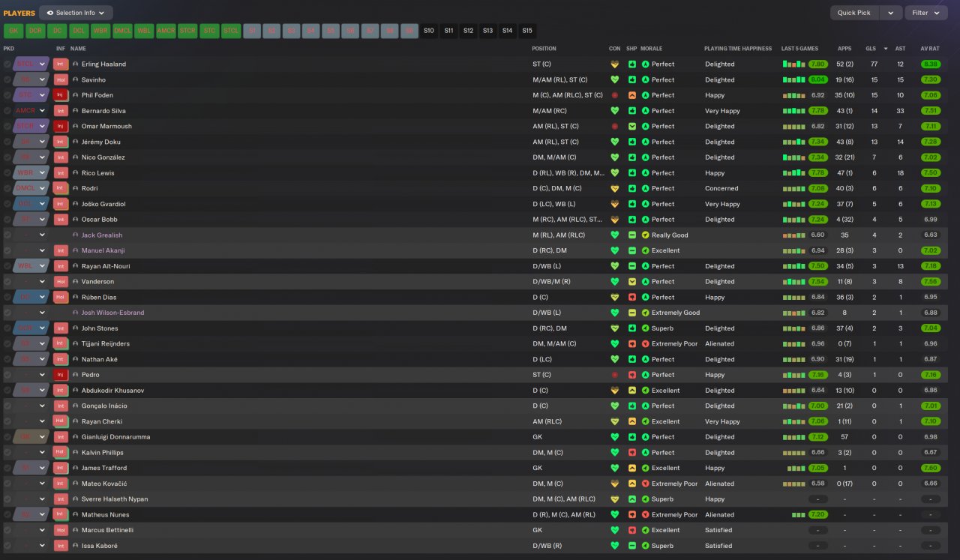Expand the Quick Pick options arrow
Screen dimensions: 960x560
[890, 13]
